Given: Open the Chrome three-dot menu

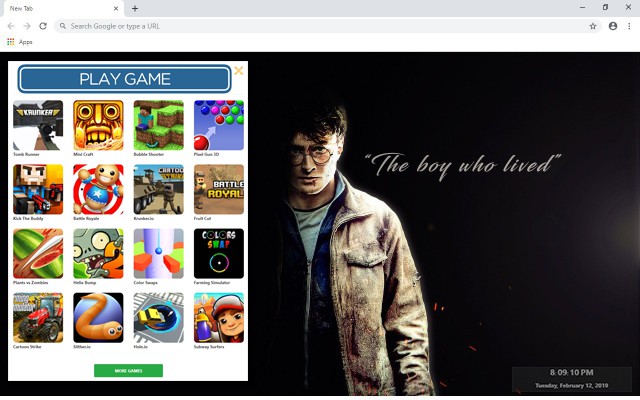Looking at the screenshot, I should [x=629, y=26].
